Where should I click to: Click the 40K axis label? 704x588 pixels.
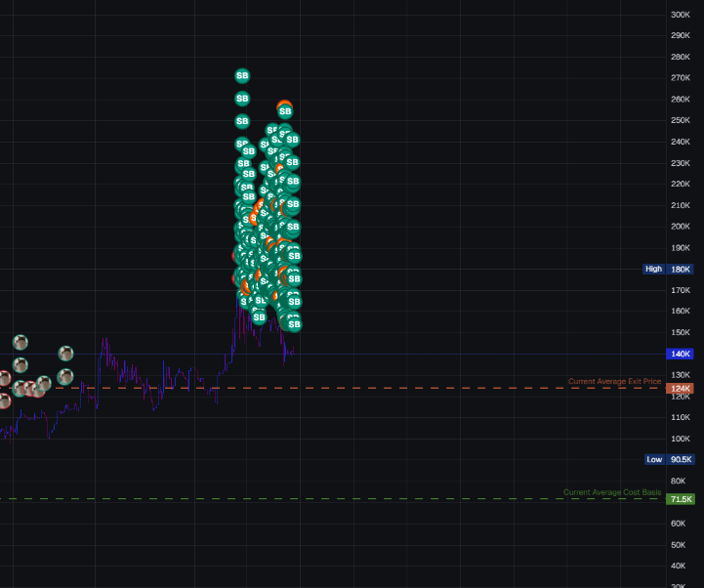point(678,566)
